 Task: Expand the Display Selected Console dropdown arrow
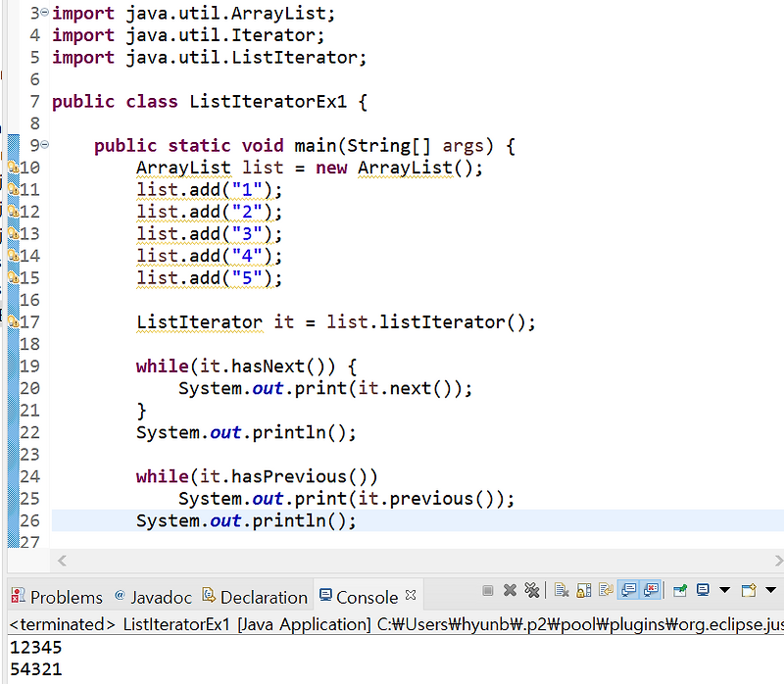pyautogui.click(x=723, y=591)
